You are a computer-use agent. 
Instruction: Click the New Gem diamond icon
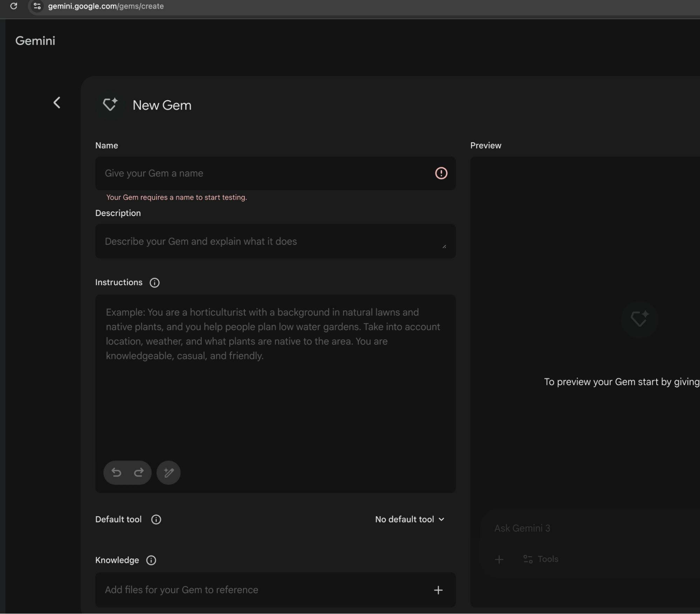pos(110,104)
